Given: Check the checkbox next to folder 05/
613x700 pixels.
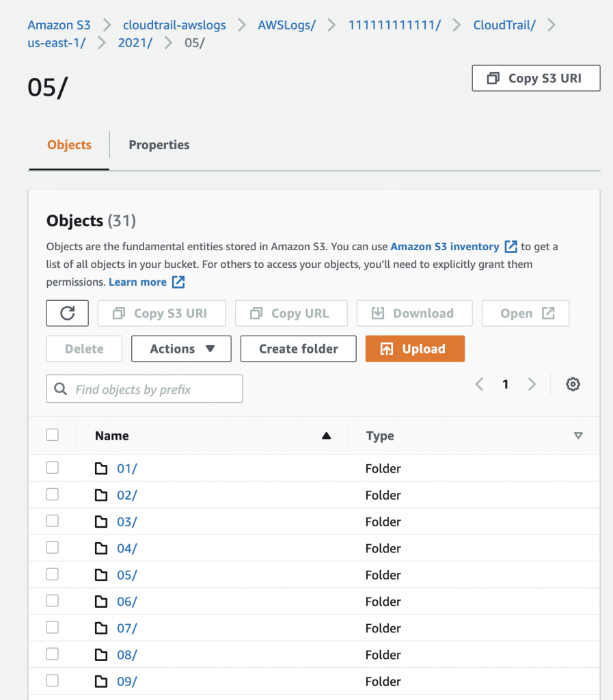Looking at the screenshot, I should pos(53,574).
